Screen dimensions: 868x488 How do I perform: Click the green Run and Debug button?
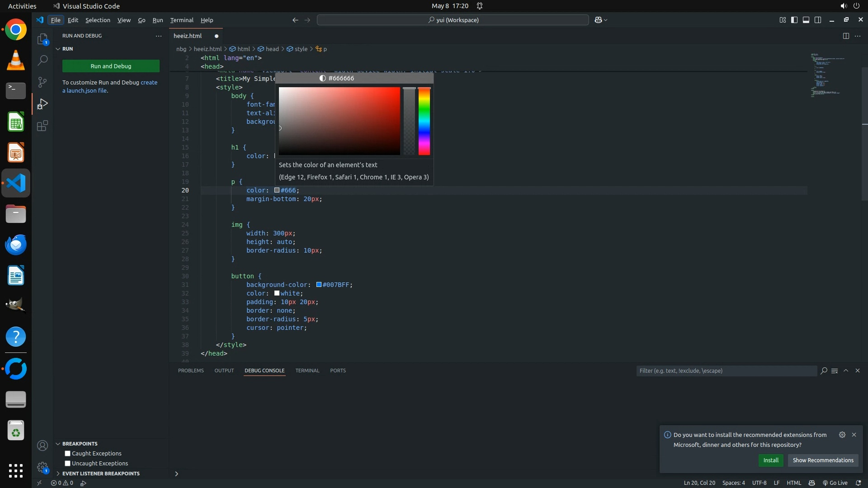[x=111, y=66]
